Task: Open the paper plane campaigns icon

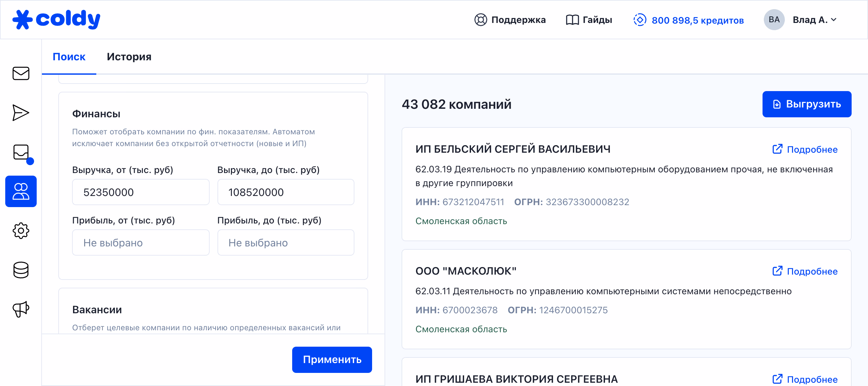Action: (x=21, y=112)
